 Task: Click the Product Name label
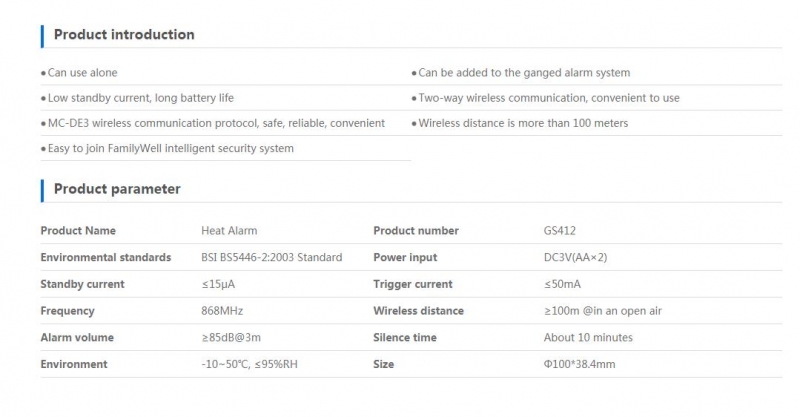78,231
